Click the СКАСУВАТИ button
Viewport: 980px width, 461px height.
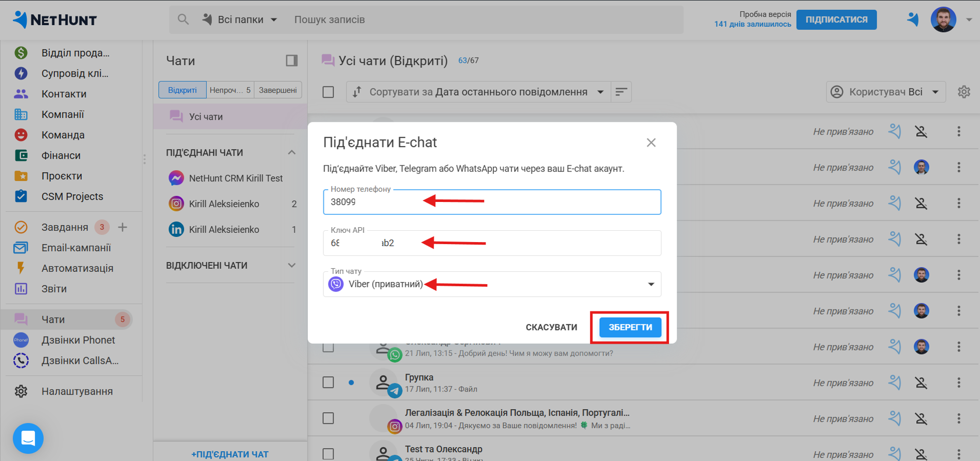[551, 327]
